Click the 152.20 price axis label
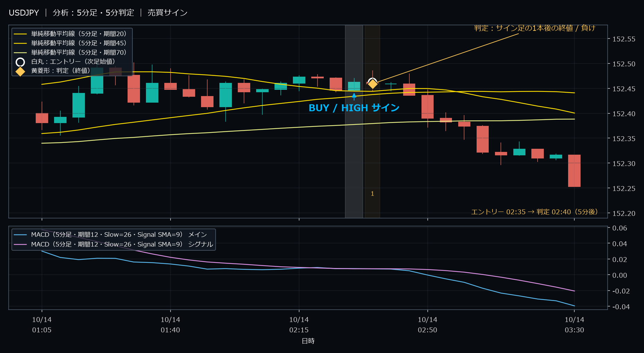Viewport: 644px width, 353px height. coord(624,214)
